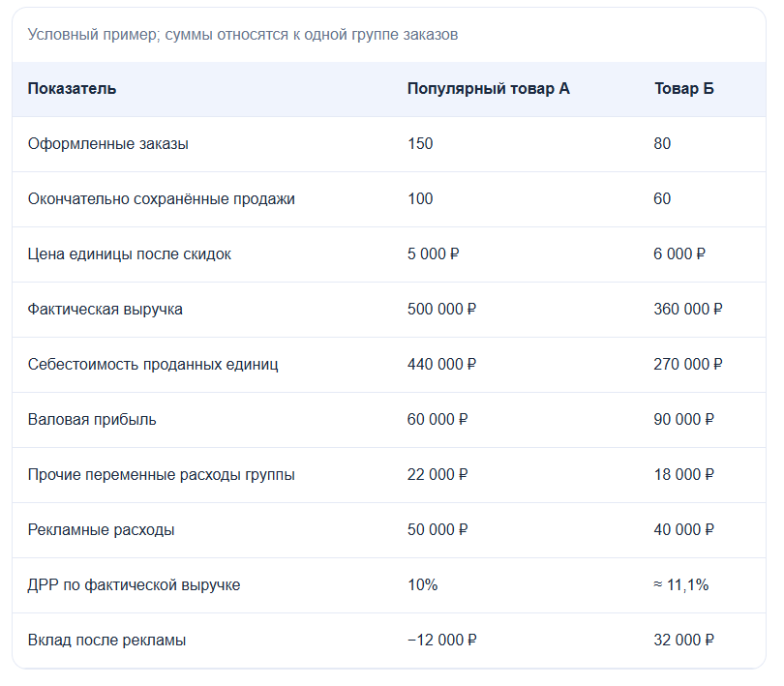Select the "32 000 ₽" contribution cell
The image size is (784, 686).
[683, 640]
